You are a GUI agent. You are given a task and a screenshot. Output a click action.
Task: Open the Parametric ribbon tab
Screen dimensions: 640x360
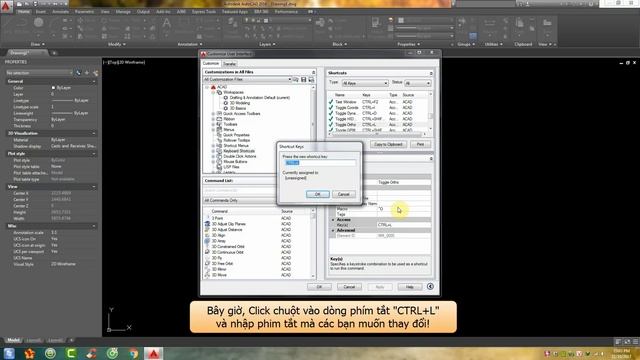tap(84, 12)
